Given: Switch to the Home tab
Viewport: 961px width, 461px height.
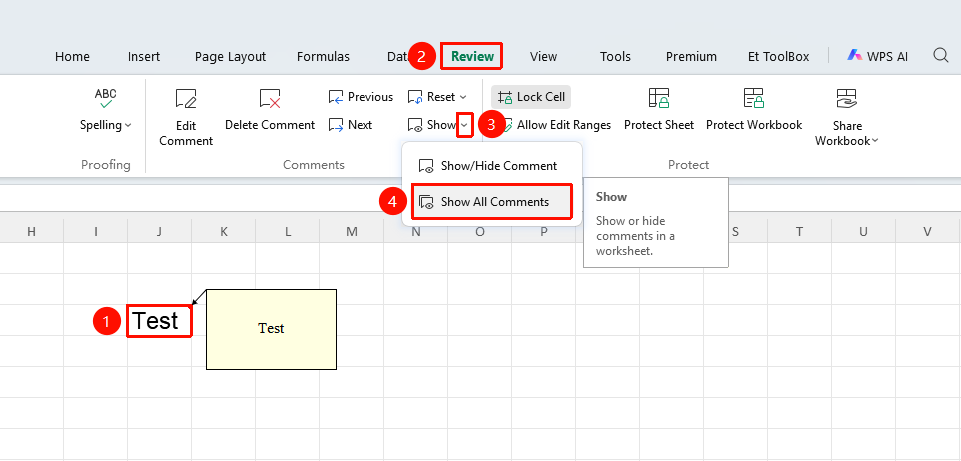Looking at the screenshot, I should [72, 56].
